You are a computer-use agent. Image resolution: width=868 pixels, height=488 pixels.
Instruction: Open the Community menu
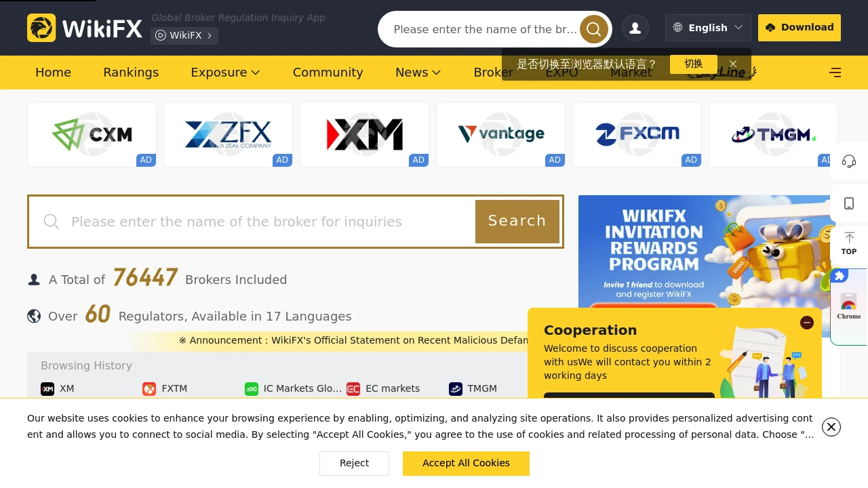pos(328,73)
